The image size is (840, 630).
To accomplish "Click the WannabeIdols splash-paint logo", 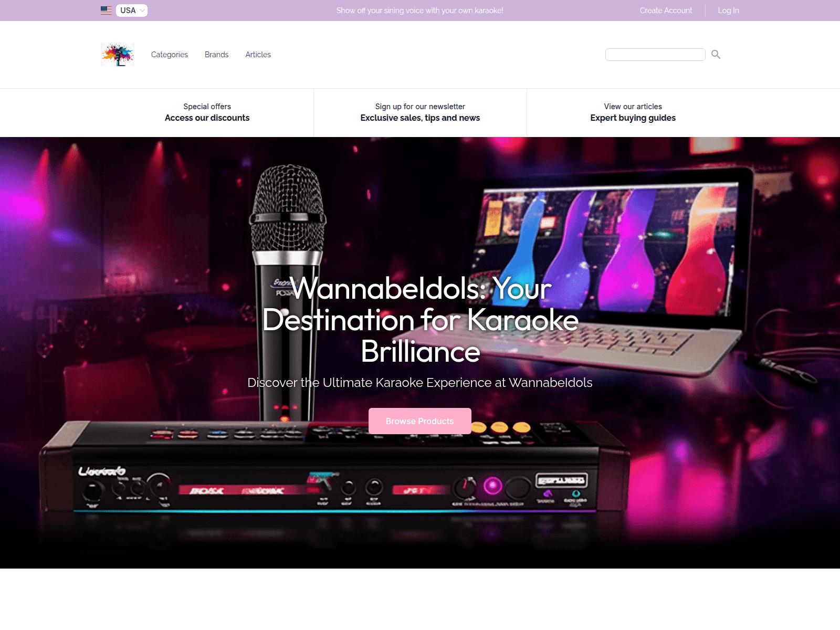I will point(117,54).
